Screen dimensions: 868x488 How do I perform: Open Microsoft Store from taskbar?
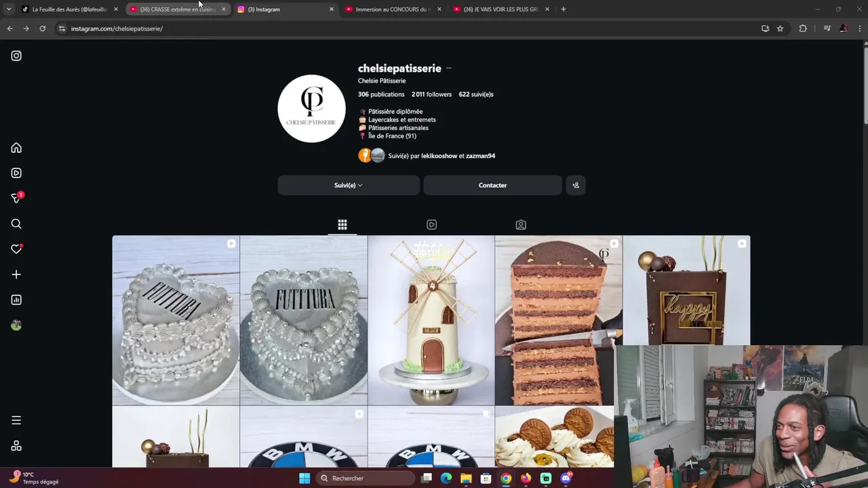click(486, 479)
